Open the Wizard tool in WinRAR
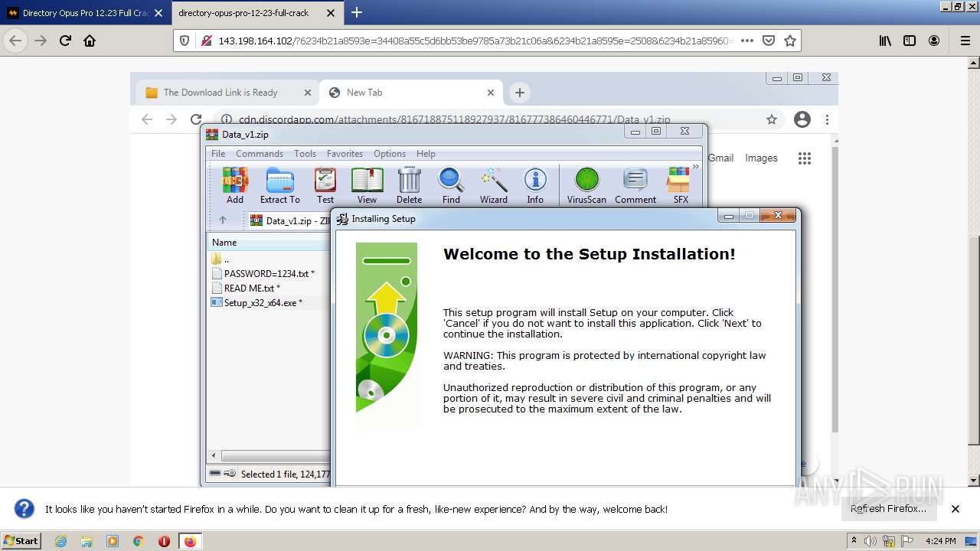980x551 pixels. point(494,186)
